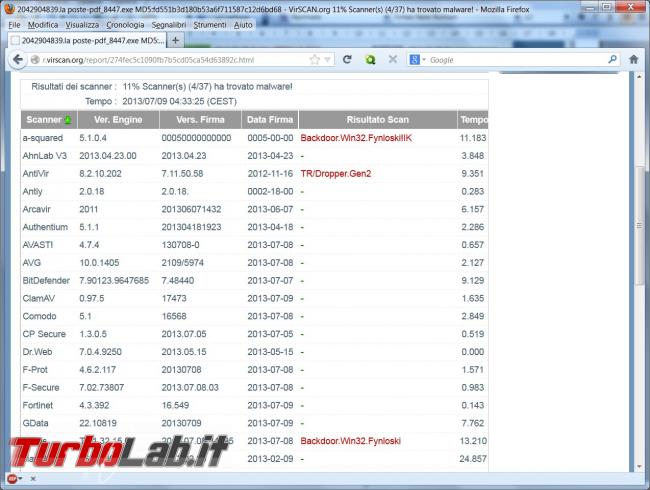Click the a-squared scanner name
The image size is (650, 490).
click(x=43, y=138)
